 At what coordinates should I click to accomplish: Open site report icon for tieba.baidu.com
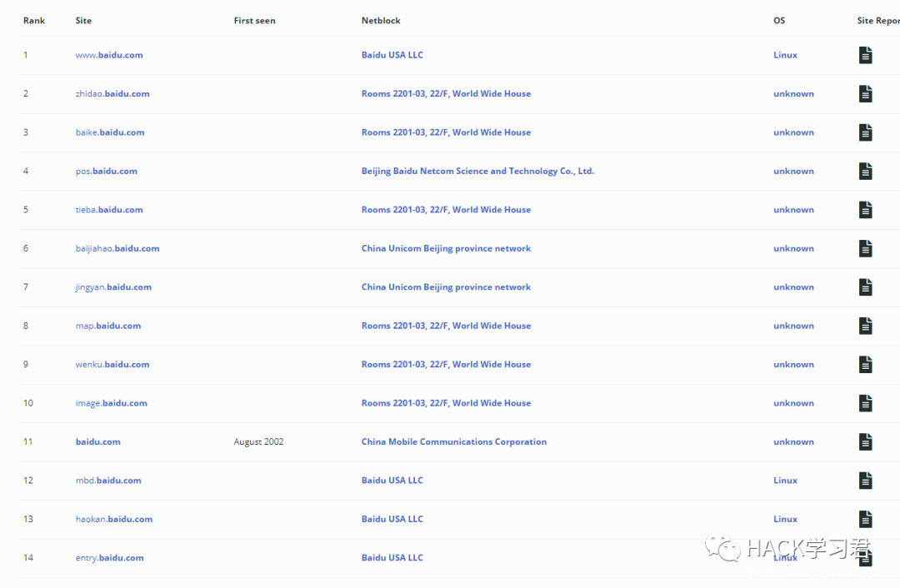(x=866, y=210)
